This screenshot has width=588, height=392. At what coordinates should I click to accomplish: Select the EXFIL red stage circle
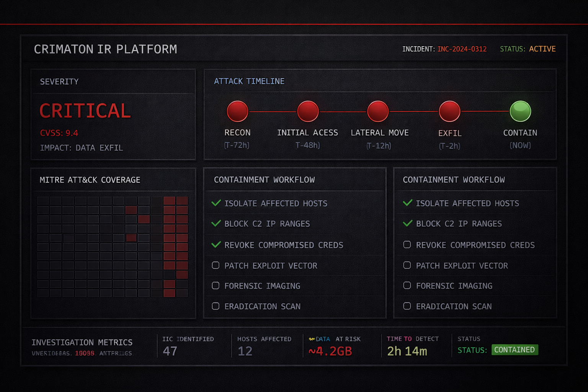click(449, 111)
